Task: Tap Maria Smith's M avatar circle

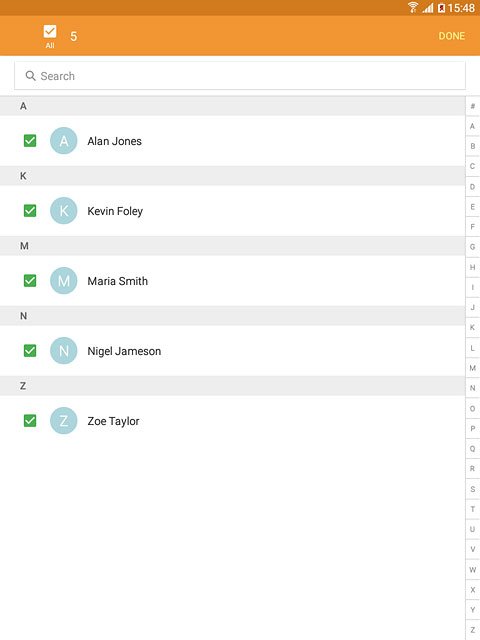Action: [64, 281]
